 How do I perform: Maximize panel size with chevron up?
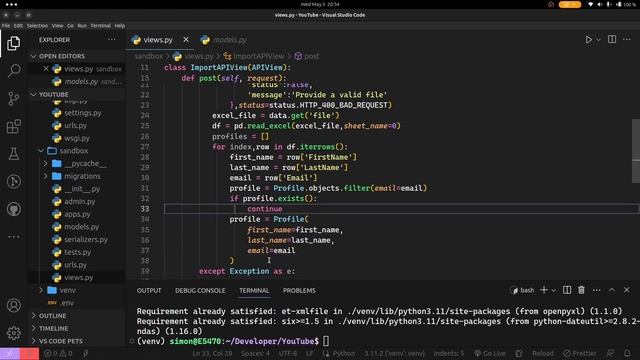click(612, 290)
